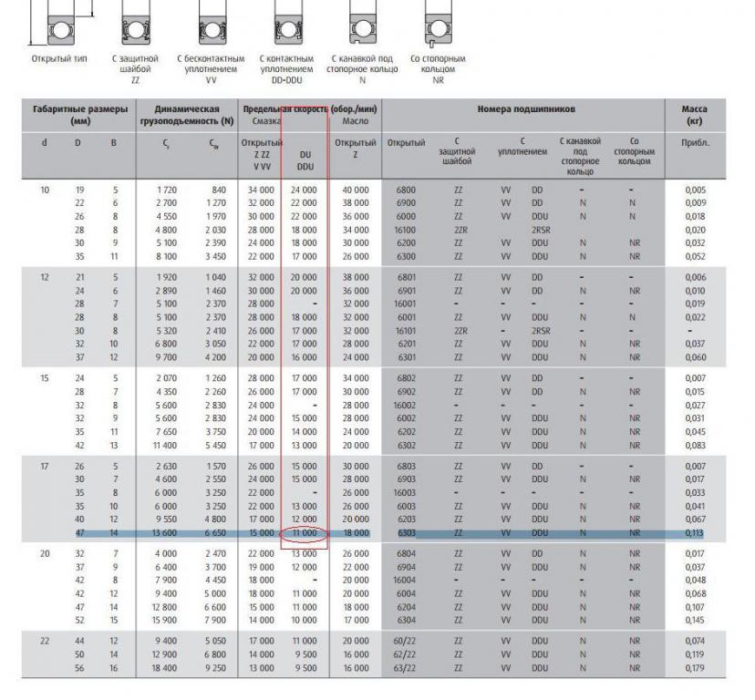The width and height of the screenshot is (755, 700).
Task: Select the 2ZR entry in the 16101 row
Action: (460, 331)
